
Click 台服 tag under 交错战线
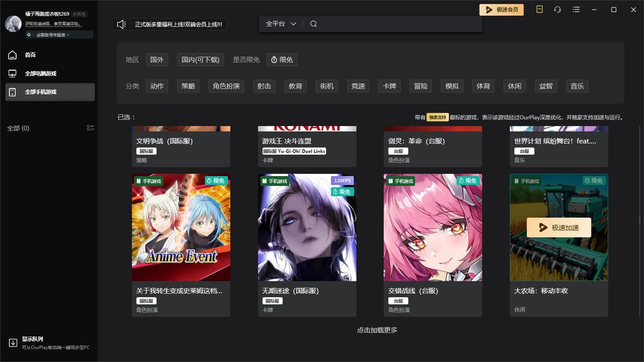398,301
